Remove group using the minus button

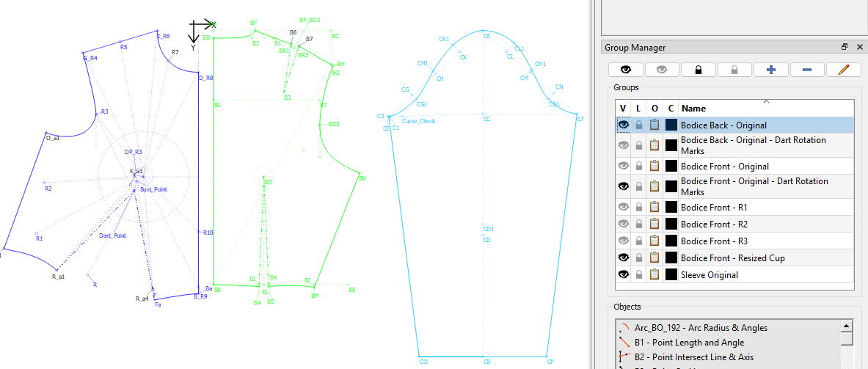[807, 70]
